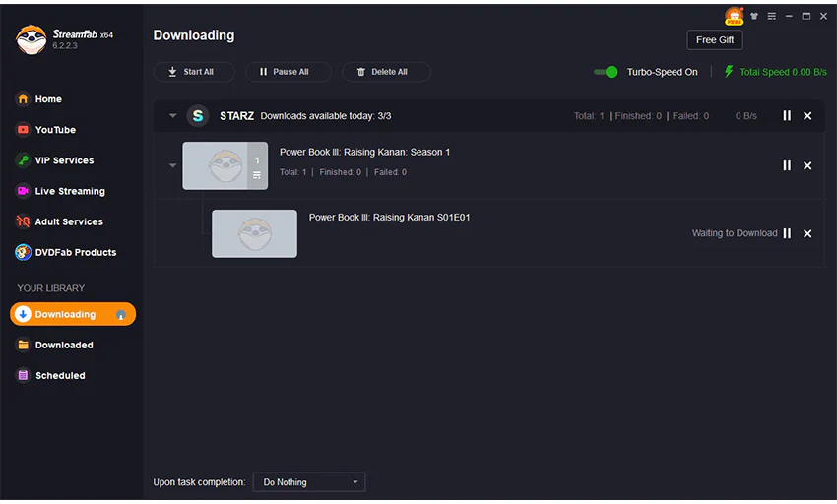The width and height of the screenshot is (837, 504).
Task: Click Downloads available today: 3/3 text
Action: (326, 116)
